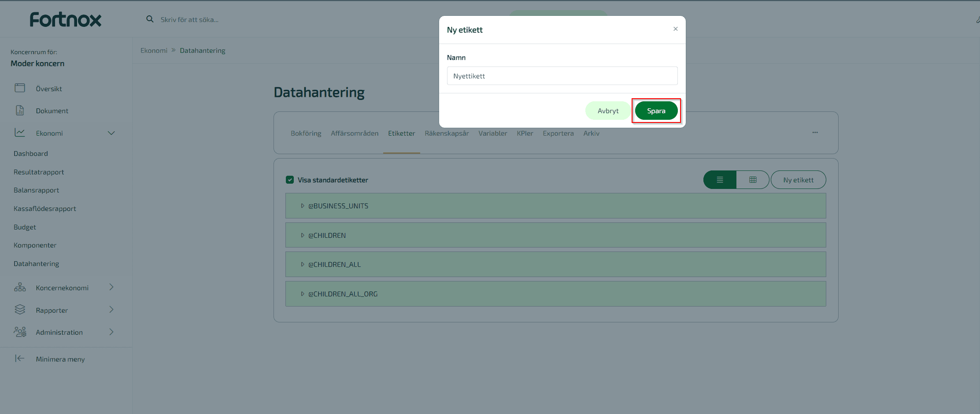Screen dimensions: 980x414
Task: Click the Översikt menu label
Action: (x=49, y=89)
